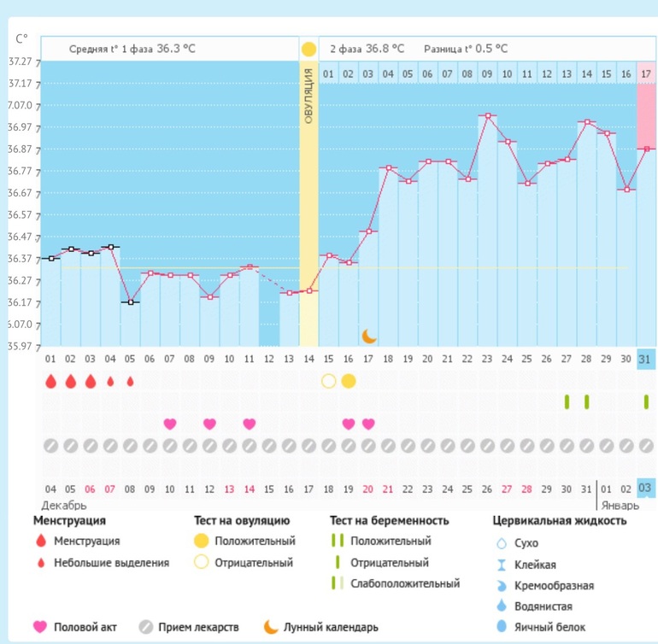The height and width of the screenshot is (644, 658).
Task: Select the lowest temperature point on cycle day 05
Action: pos(130,302)
